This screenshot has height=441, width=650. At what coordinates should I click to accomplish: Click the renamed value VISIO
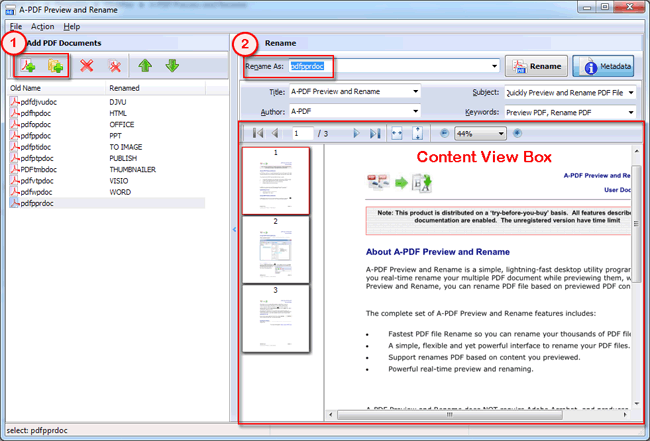click(119, 181)
